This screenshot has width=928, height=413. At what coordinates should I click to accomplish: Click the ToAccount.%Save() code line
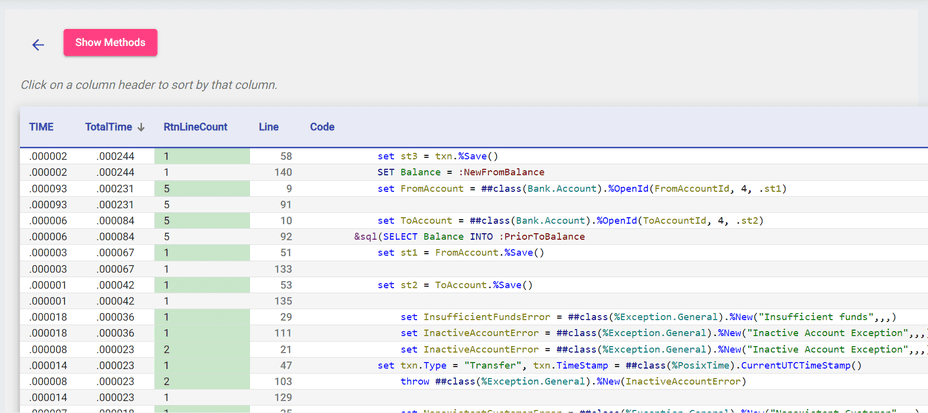pos(449,285)
